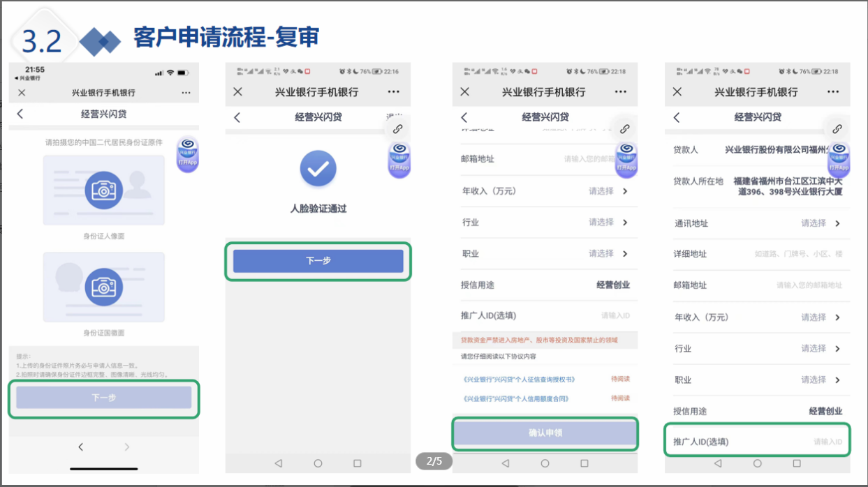The image size is (868, 487).
Task: Click 授信用途 value on 确认申领 screen
Action: pos(613,285)
